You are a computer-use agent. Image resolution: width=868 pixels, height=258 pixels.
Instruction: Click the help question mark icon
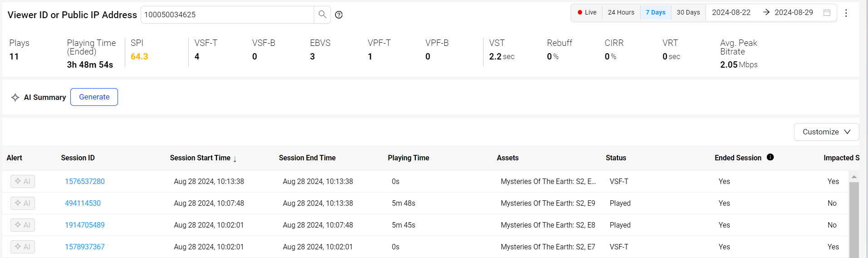click(339, 15)
